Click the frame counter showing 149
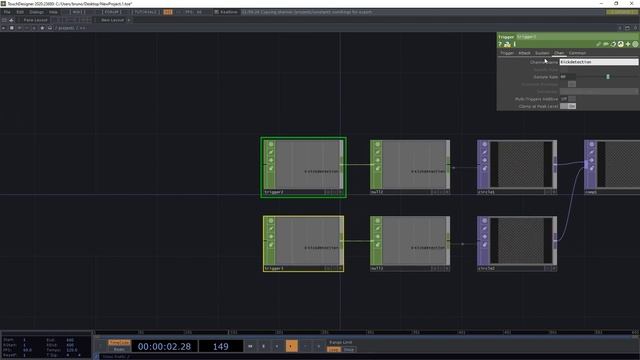The width and height of the screenshot is (640, 360). (221, 347)
